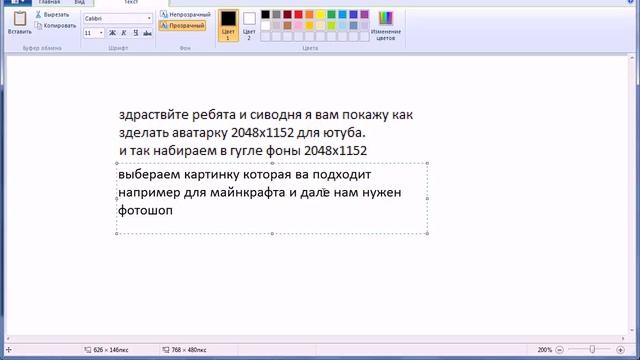Click the Вставить paste clipboard icon
The height and width of the screenshot is (360, 640).
coord(20,19)
